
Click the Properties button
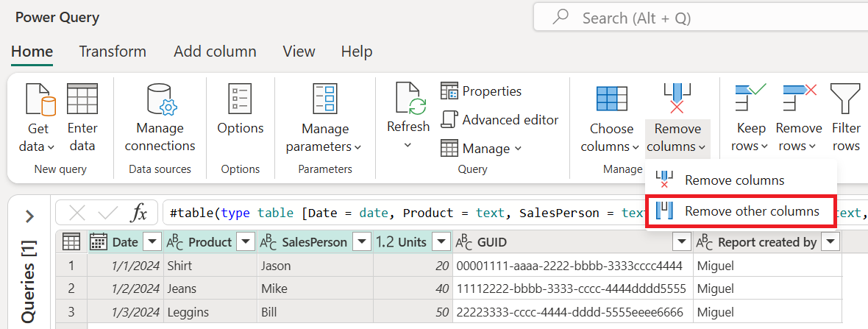pyautogui.click(x=481, y=91)
